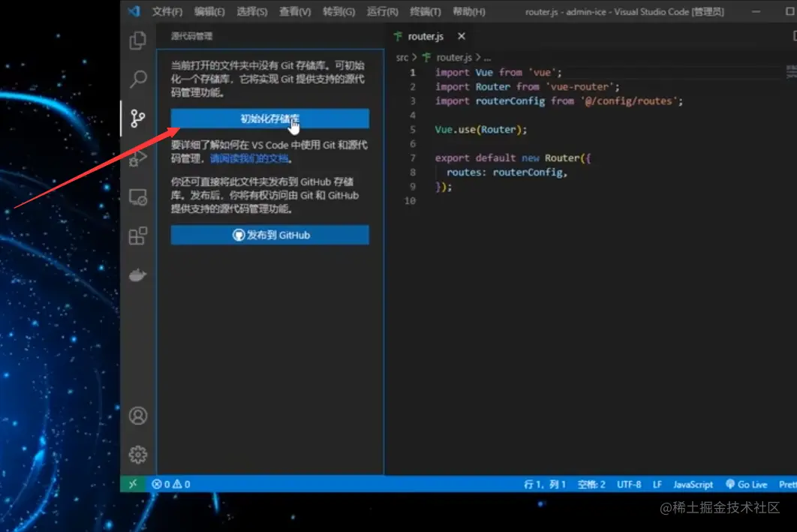Open the 运行(R) menu
Viewport: 797px width, 532px height.
tap(382, 12)
